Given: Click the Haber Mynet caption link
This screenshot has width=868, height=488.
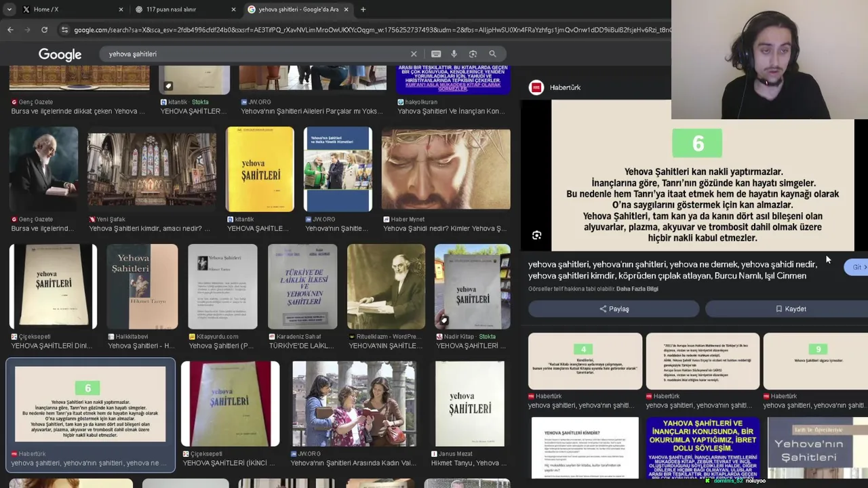Looking at the screenshot, I should (x=445, y=228).
